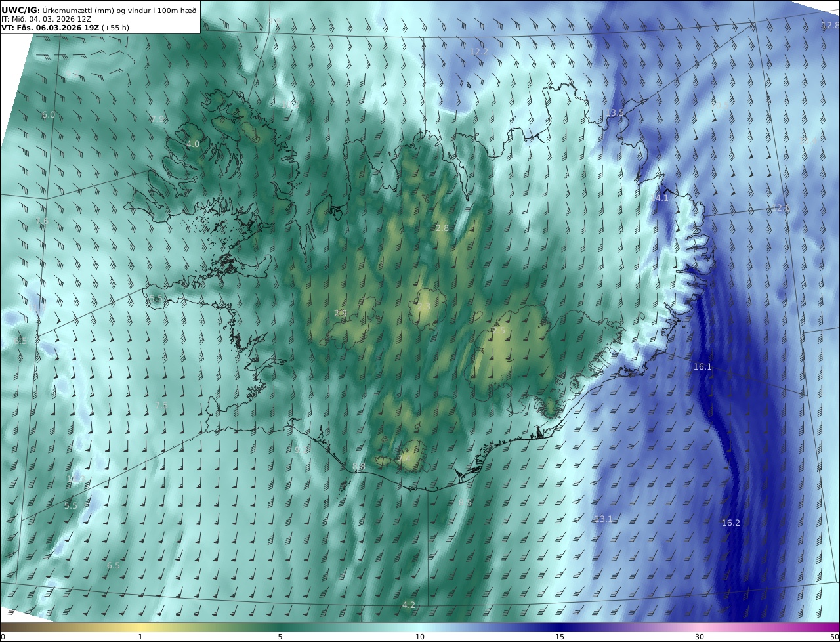
Task: Select the colour scale tick label 30
Action: click(700, 637)
